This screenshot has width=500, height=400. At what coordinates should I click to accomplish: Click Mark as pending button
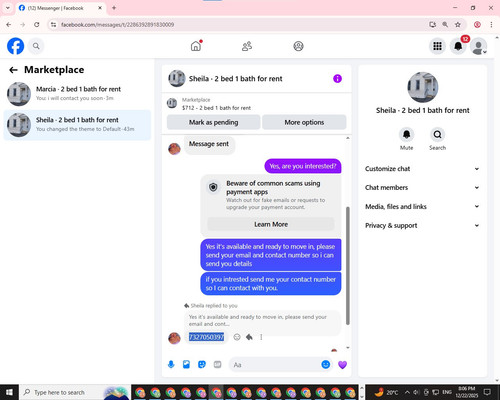pos(213,122)
